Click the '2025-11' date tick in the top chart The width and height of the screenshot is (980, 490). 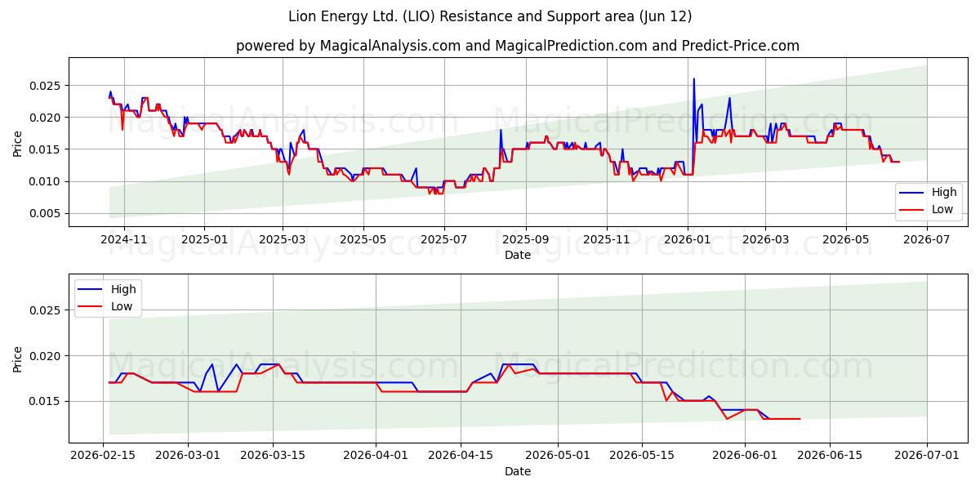(x=606, y=239)
